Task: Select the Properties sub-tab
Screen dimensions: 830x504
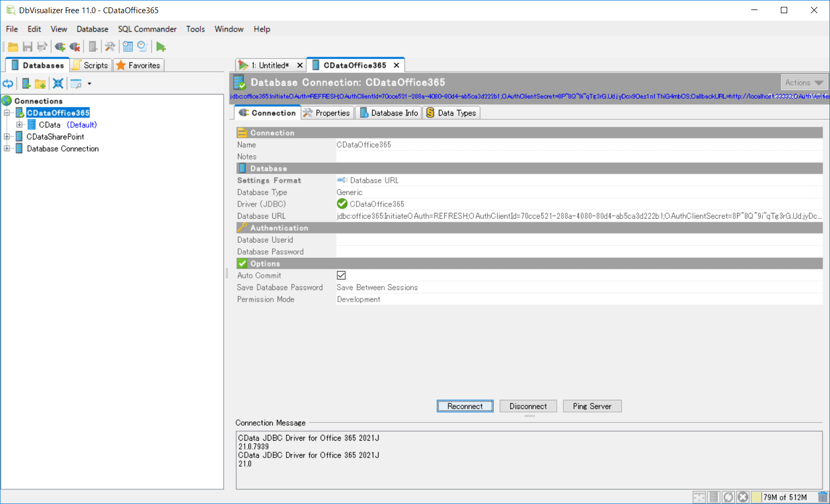Action: point(327,113)
